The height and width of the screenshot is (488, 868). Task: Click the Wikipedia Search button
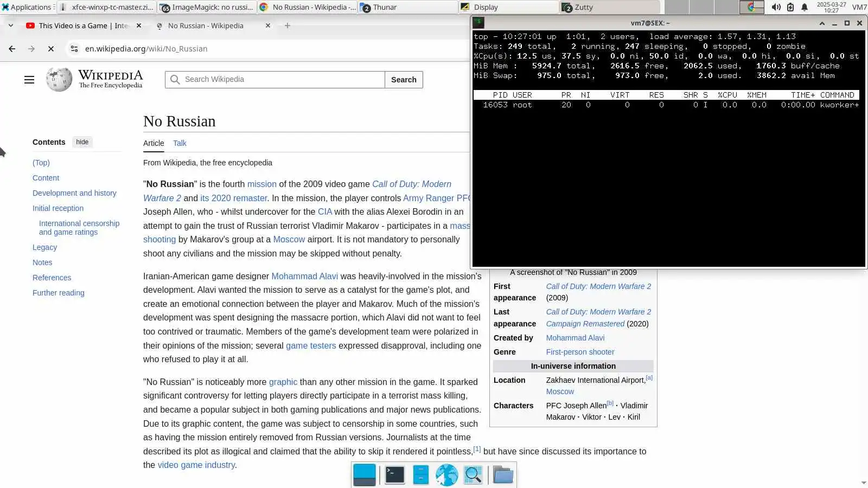[404, 80]
